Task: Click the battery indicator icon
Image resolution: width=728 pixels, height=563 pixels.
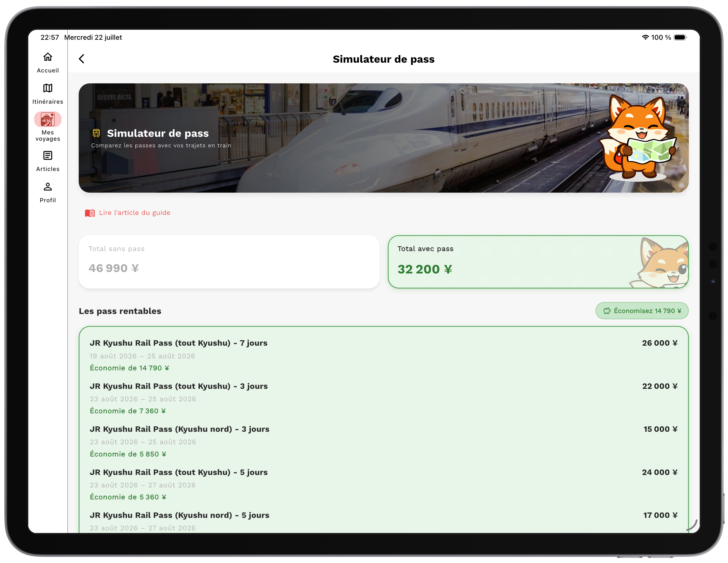Action: 680,37
